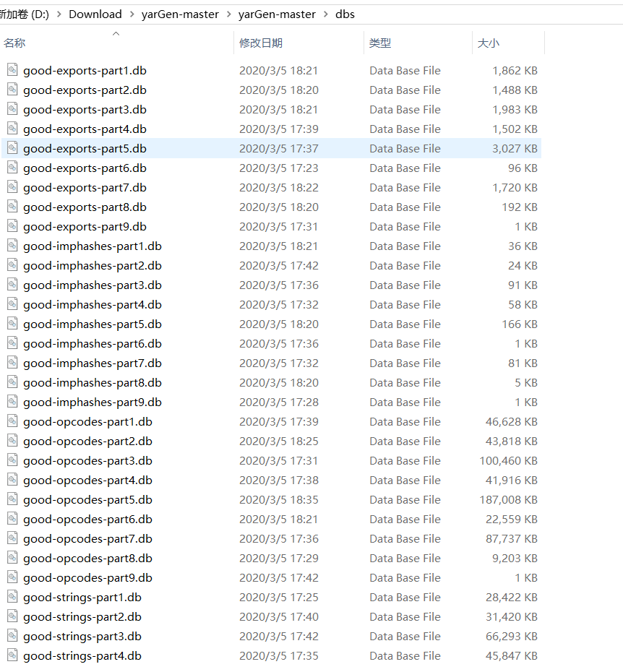Click the file icon of good-opcodes-part5.db
This screenshot has height=672, width=623.
(12, 499)
